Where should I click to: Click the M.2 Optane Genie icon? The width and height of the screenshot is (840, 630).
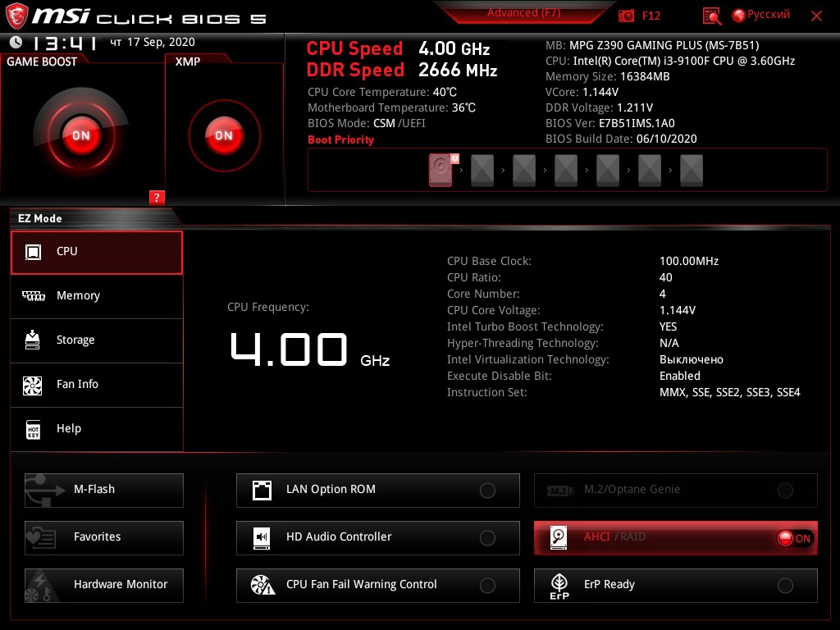(x=560, y=491)
